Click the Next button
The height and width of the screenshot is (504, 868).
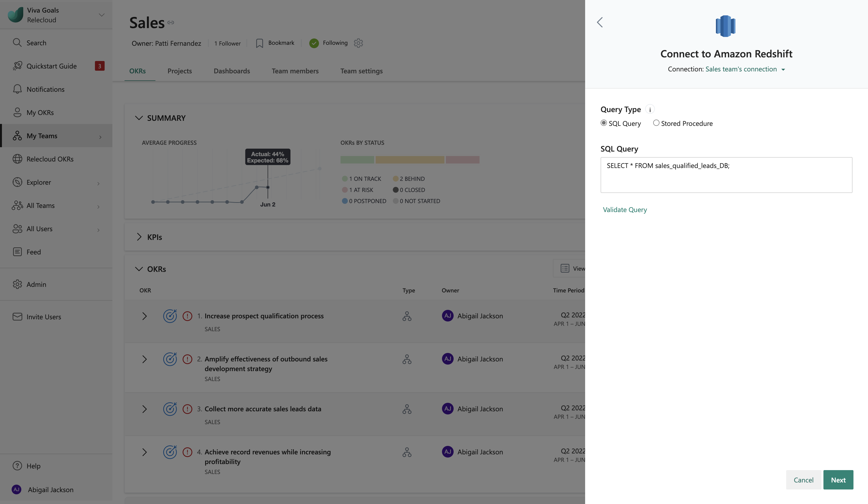click(x=838, y=480)
